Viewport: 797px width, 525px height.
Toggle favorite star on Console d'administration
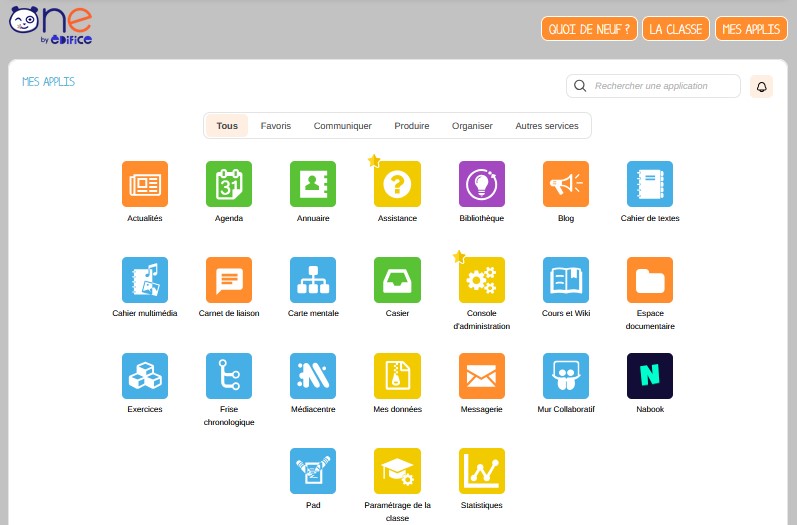point(459,257)
